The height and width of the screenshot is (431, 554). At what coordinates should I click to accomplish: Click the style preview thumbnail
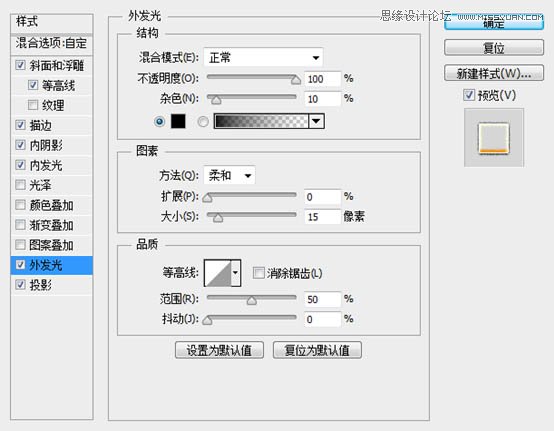494,138
